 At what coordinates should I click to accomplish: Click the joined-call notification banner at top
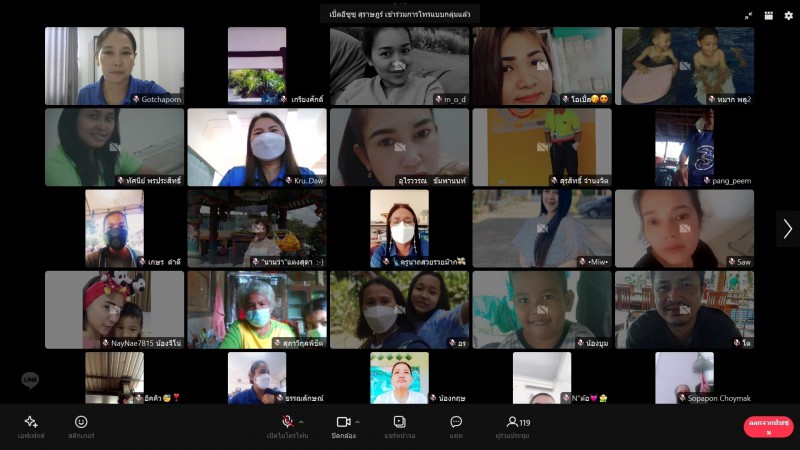(x=400, y=14)
